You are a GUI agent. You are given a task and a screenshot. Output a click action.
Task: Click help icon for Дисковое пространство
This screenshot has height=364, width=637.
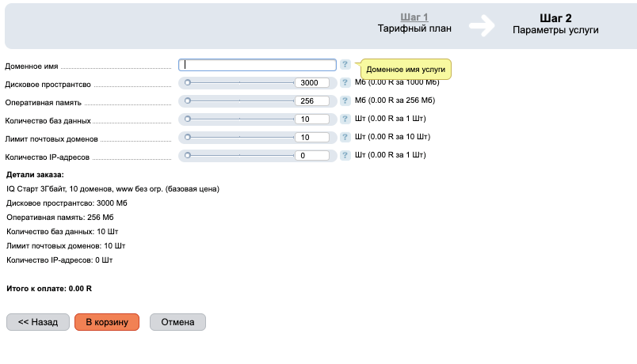click(x=345, y=82)
